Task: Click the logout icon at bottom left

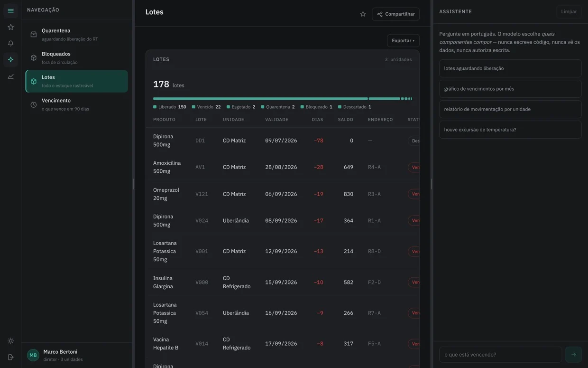Action: [x=10, y=357]
